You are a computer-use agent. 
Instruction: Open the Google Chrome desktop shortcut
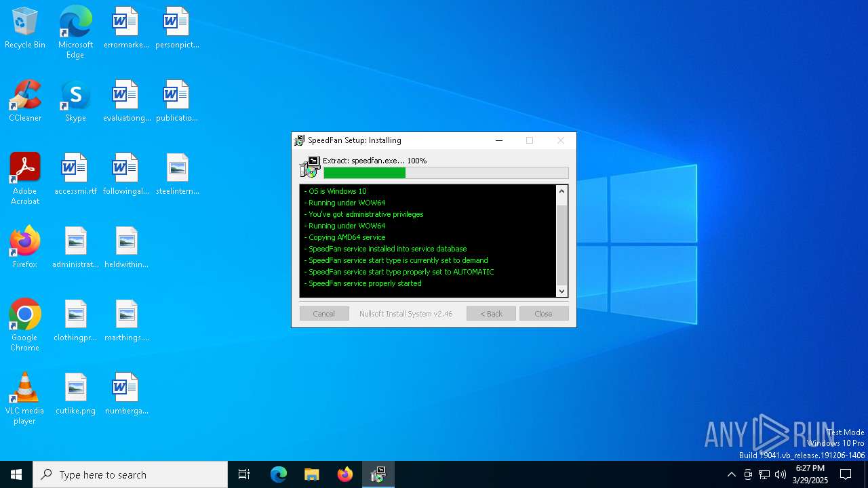(25, 325)
